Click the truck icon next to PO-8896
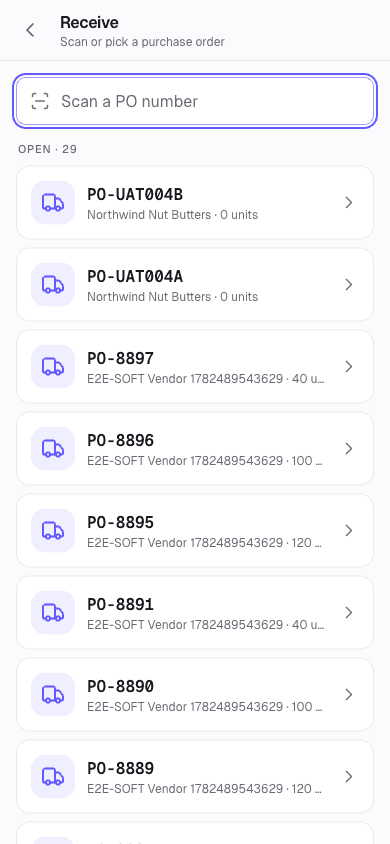390x844 pixels. 53,448
